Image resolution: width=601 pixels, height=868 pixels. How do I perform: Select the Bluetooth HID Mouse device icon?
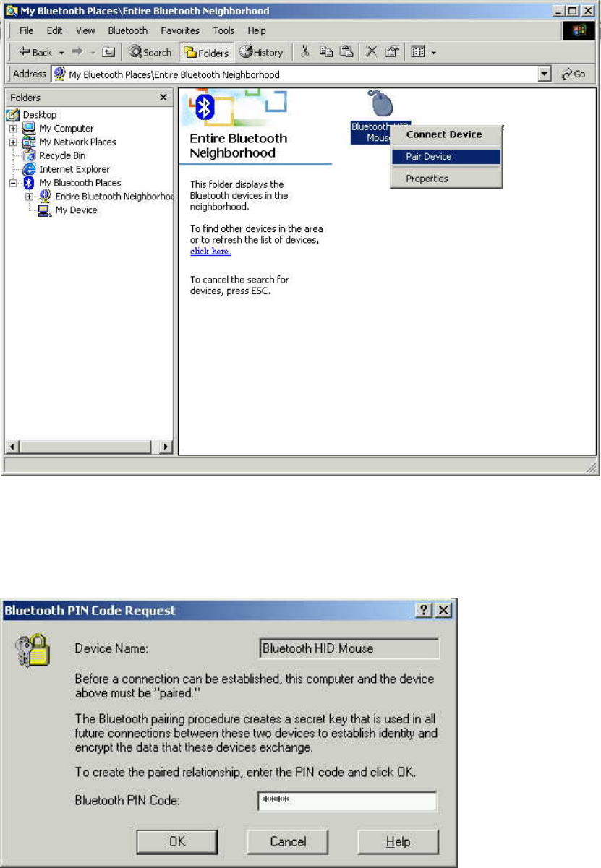[x=380, y=103]
